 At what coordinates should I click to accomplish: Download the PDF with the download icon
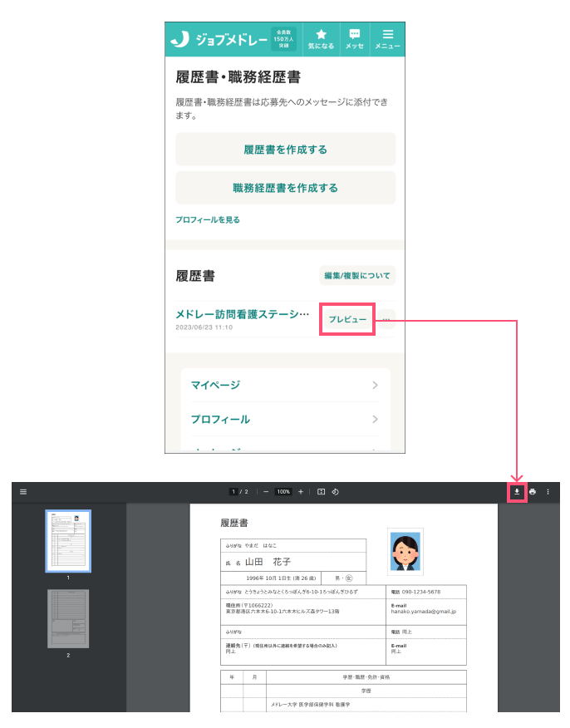[517, 492]
